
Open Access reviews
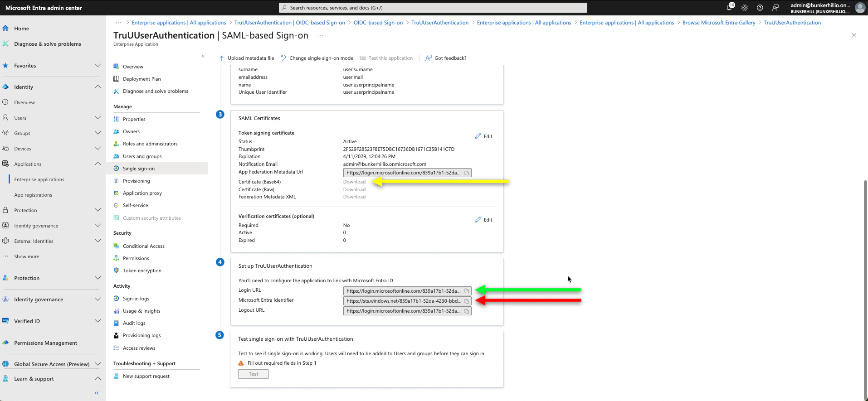(x=139, y=348)
